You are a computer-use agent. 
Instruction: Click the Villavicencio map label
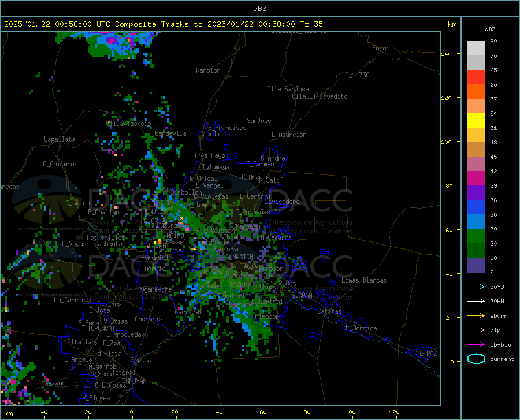(x=129, y=124)
